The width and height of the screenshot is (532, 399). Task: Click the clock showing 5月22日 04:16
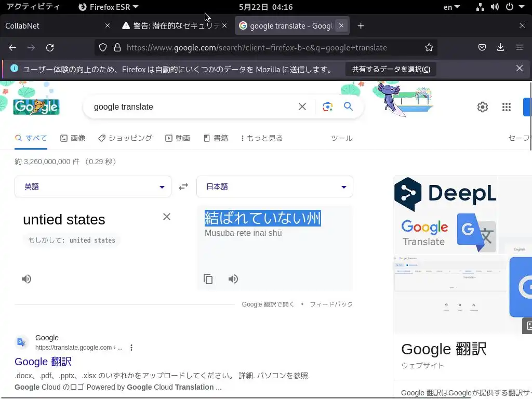point(265,7)
